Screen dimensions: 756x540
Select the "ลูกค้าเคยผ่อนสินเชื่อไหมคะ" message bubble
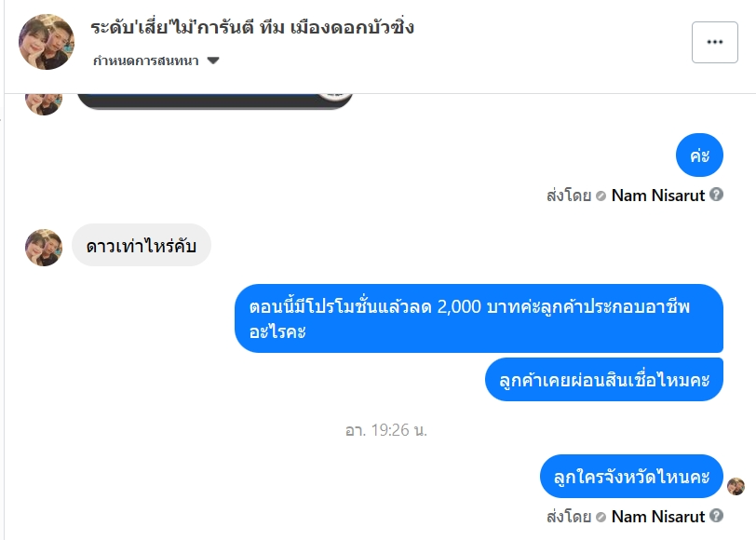tap(604, 380)
